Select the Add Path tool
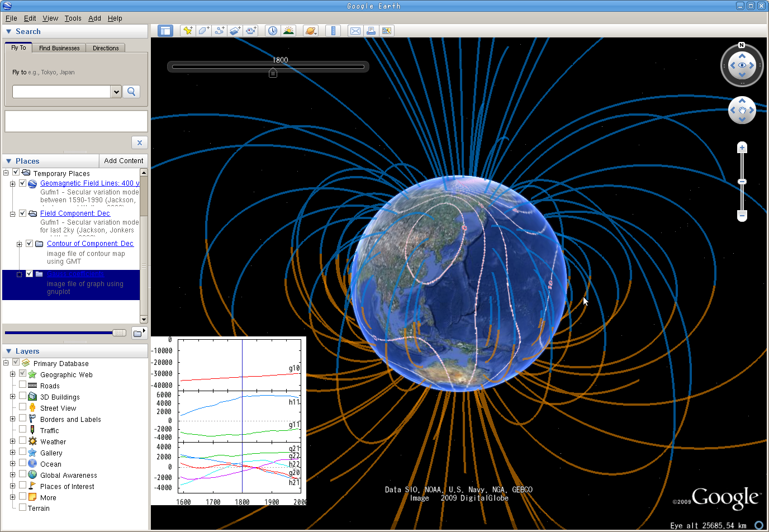The width and height of the screenshot is (769, 532). pos(219,31)
